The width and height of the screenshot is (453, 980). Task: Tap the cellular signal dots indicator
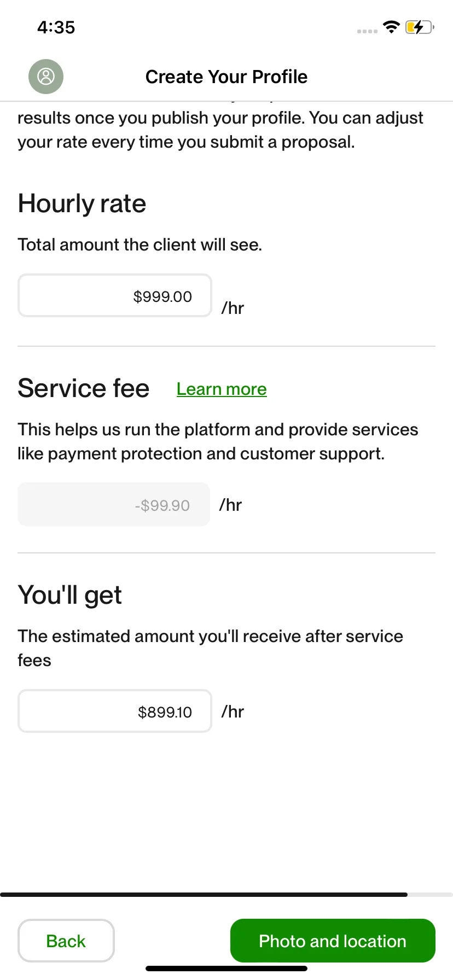[367, 31]
